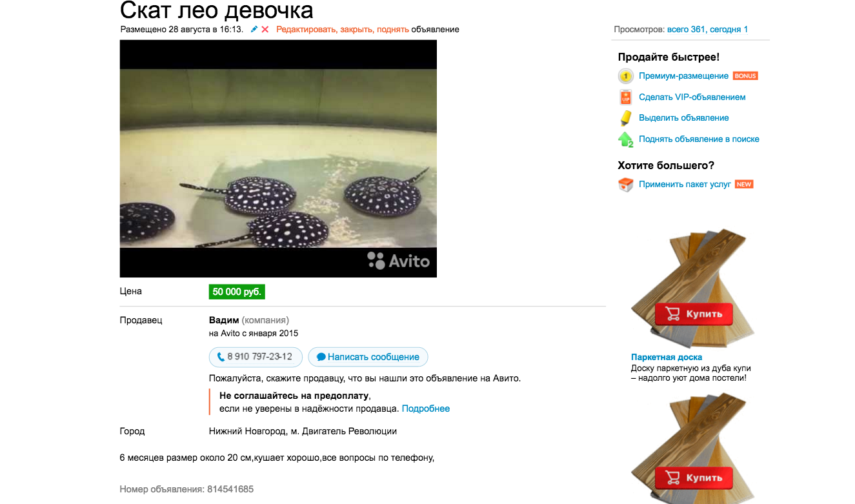Click the Написать сообщение button

coord(368,357)
